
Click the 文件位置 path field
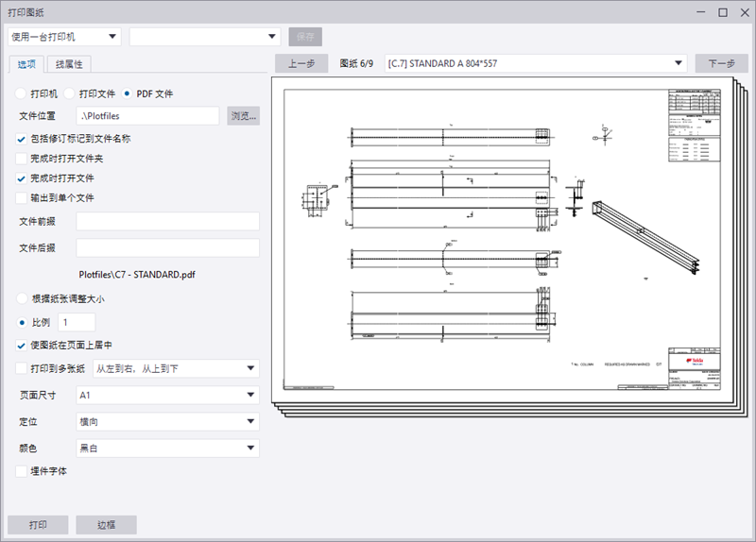point(147,115)
